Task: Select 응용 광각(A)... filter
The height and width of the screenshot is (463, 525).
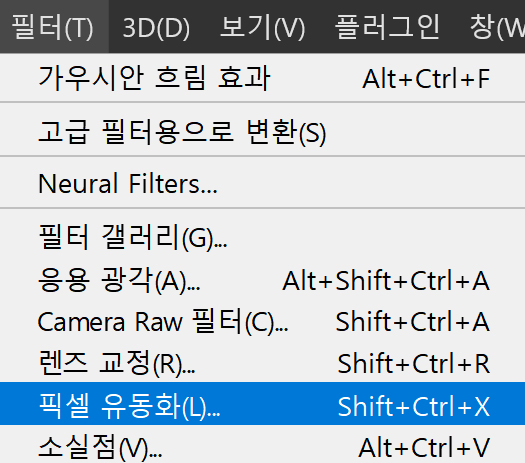Action: click(x=262, y=280)
